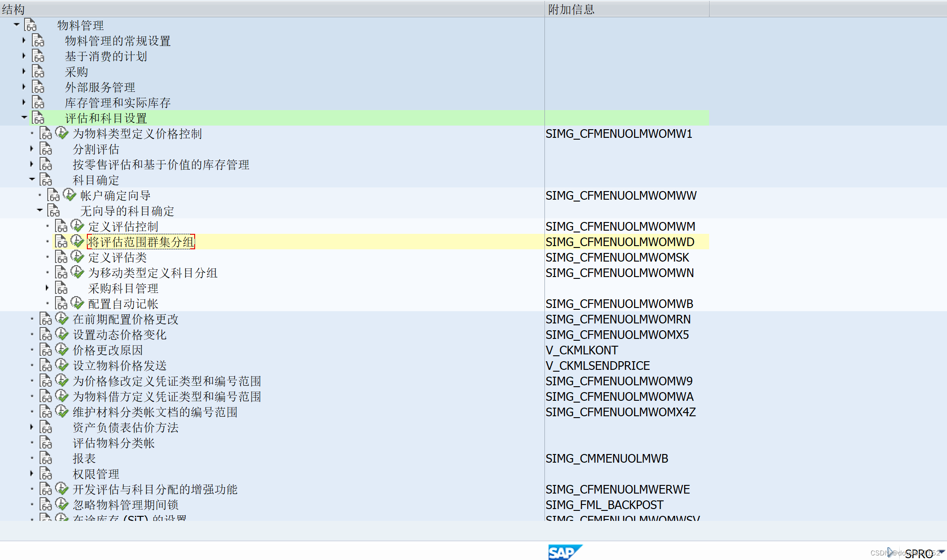Execute the 为移动类型定义科目分组 activity icon
The width and height of the screenshot is (947, 560).
pyautogui.click(x=77, y=272)
